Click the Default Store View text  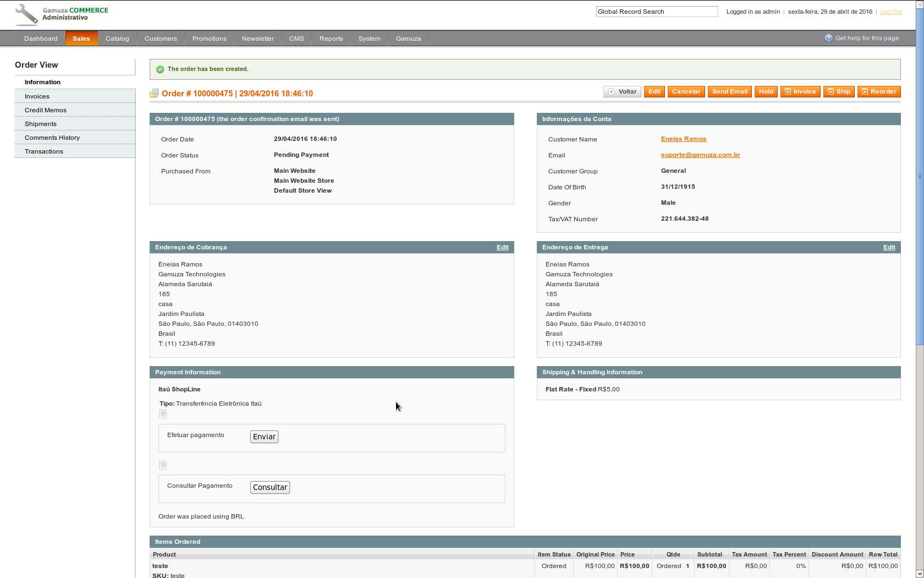click(303, 190)
